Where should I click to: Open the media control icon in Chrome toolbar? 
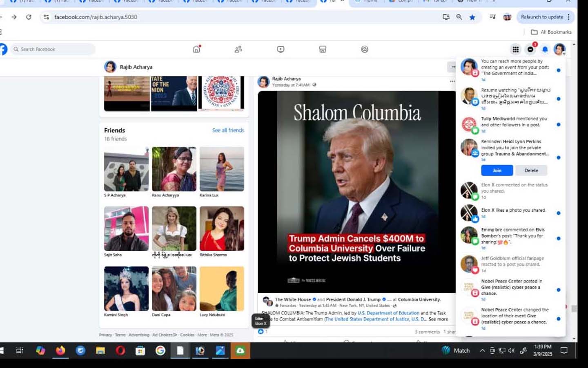tap(493, 17)
